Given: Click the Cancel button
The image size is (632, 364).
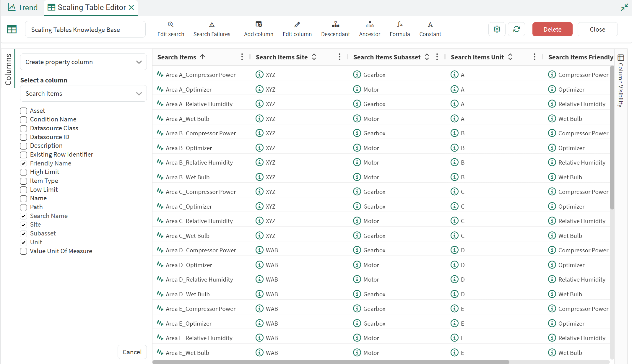Looking at the screenshot, I should click(132, 352).
